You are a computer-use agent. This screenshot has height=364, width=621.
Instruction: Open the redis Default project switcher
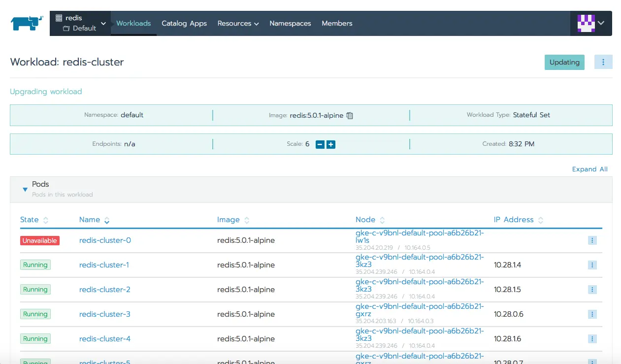click(x=80, y=23)
